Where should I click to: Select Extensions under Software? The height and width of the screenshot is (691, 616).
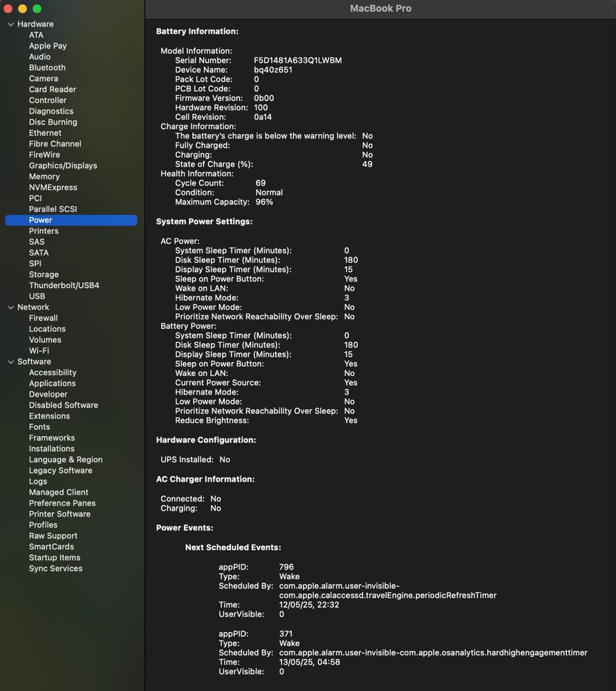(x=49, y=416)
